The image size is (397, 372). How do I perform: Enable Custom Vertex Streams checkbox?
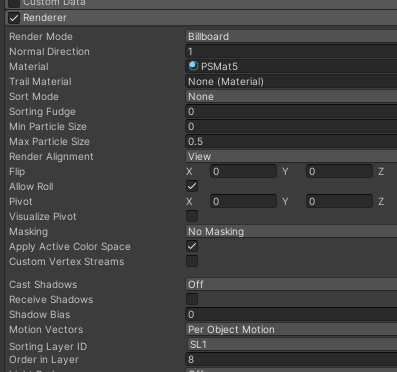tap(192, 261)
